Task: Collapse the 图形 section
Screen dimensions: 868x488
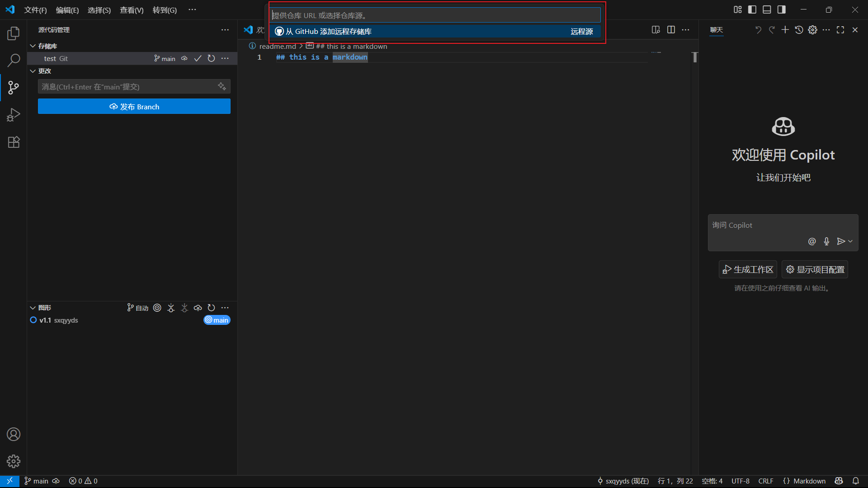Action: [33, 308]
